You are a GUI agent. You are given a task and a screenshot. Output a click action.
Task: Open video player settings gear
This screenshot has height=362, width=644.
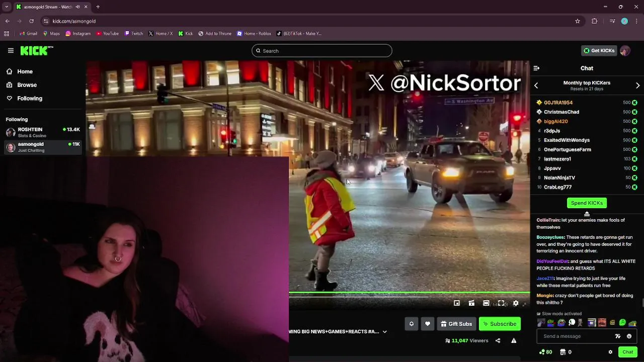point(516,303)
